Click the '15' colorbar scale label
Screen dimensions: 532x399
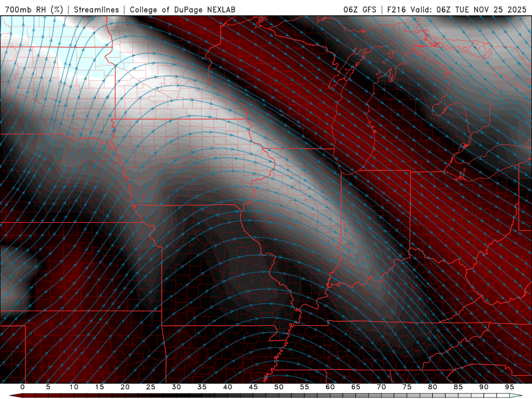[x=99, y=387]
